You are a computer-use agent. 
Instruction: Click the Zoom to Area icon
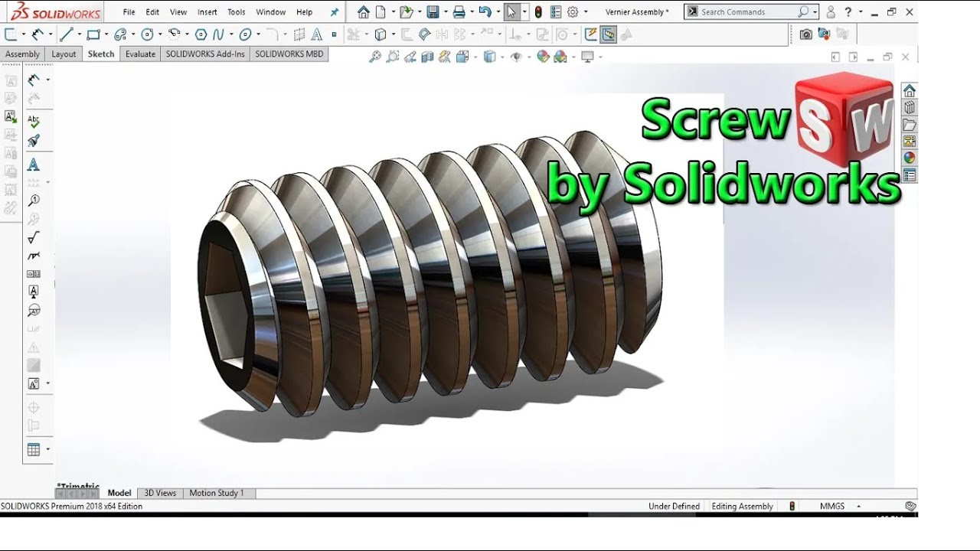click(393, 57)
